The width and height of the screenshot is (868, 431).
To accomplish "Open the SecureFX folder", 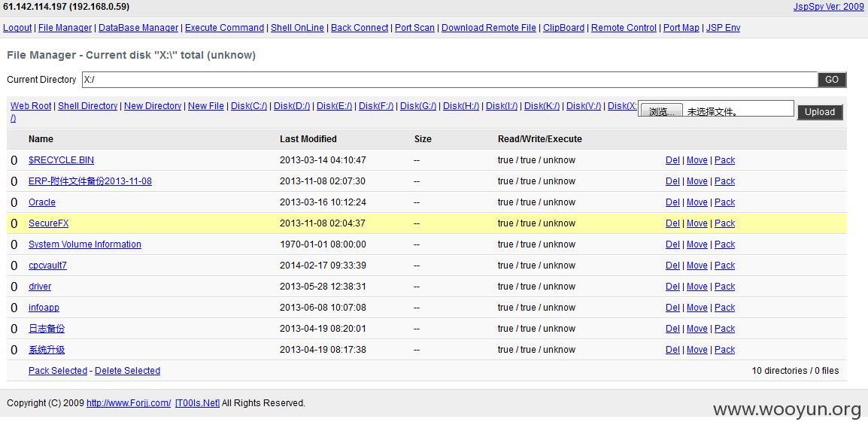I will click(x=49, y=223).
